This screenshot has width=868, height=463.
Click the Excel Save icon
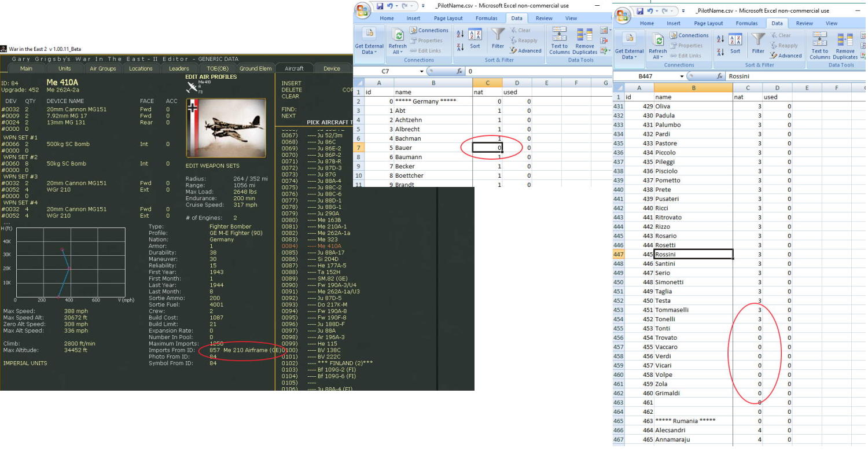381,5
